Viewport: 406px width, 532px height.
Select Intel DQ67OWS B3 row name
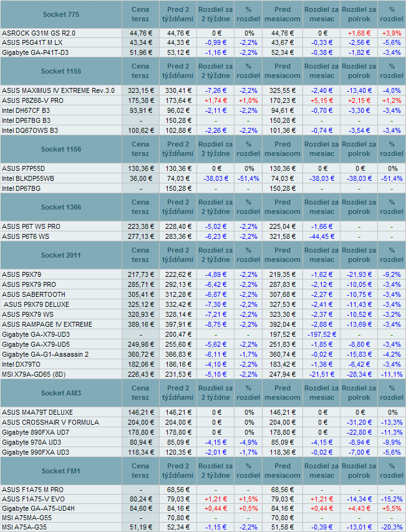click(x=30, y=130)
